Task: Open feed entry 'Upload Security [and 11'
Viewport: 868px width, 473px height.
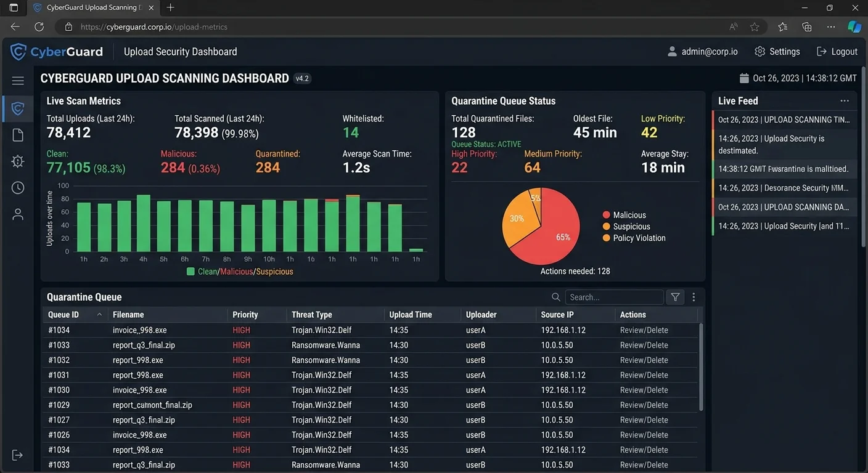Action: click(x=784, y=226)
